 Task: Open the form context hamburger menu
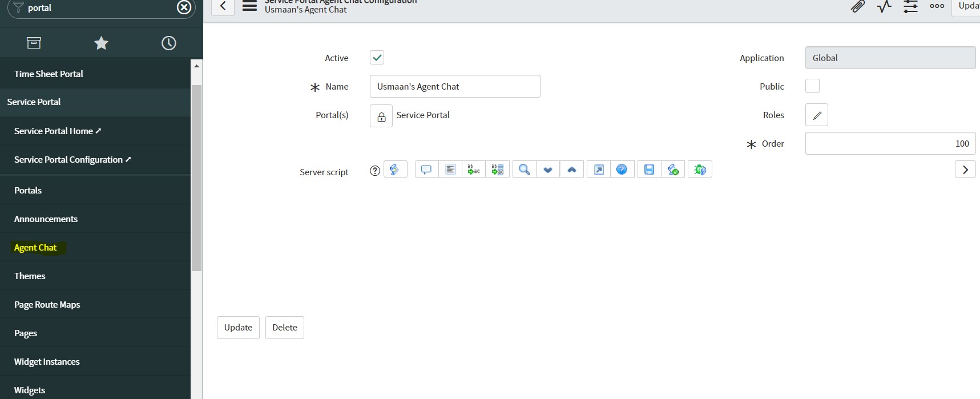click(x=249, y=6)
